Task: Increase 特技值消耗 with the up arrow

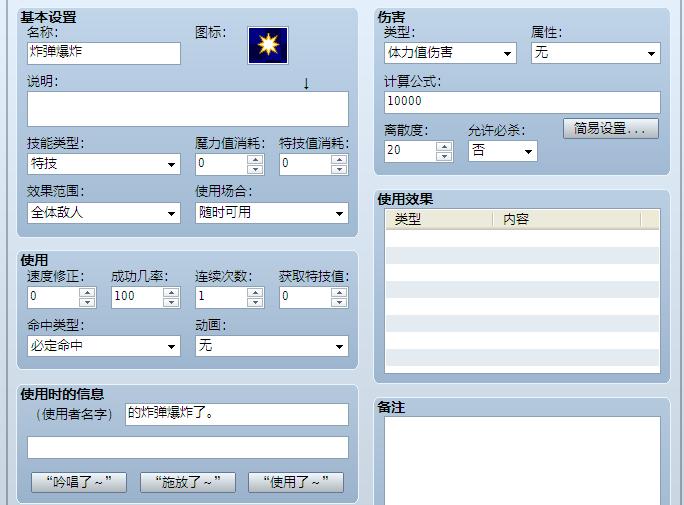Action: (339, 160)
